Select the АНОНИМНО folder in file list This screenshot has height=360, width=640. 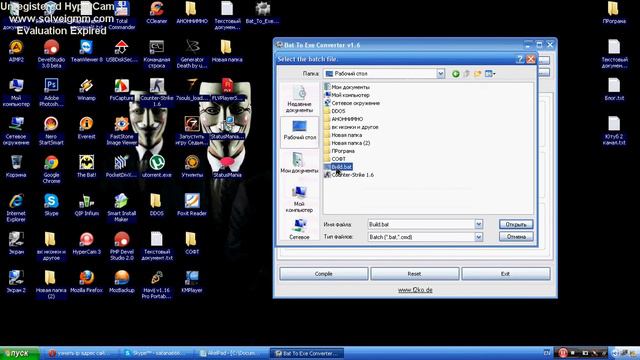(343, 119)
